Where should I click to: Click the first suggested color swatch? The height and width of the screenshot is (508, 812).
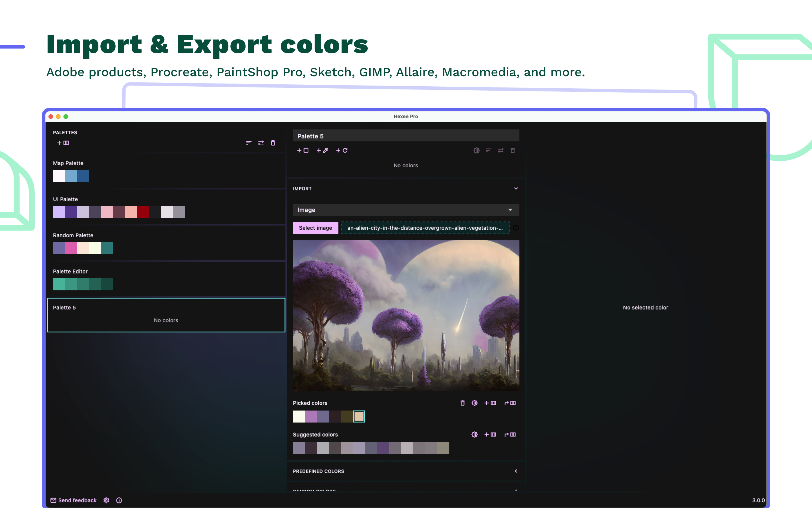coord(299,448)
